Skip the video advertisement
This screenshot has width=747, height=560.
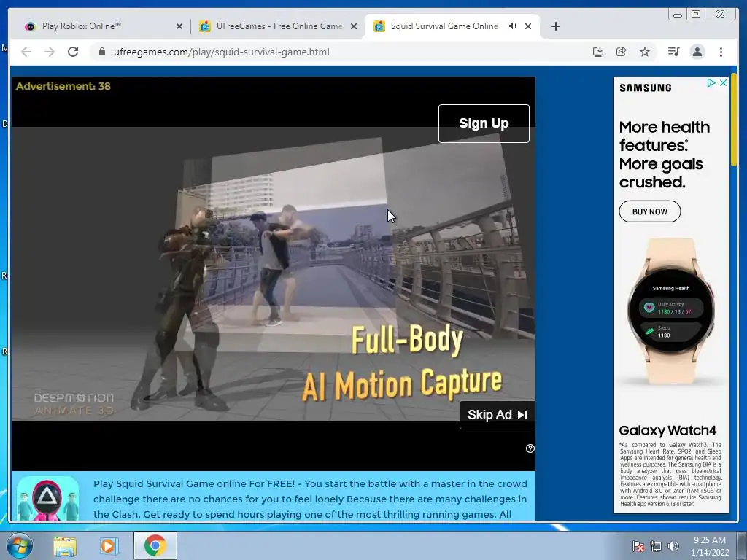pos(498,415)
